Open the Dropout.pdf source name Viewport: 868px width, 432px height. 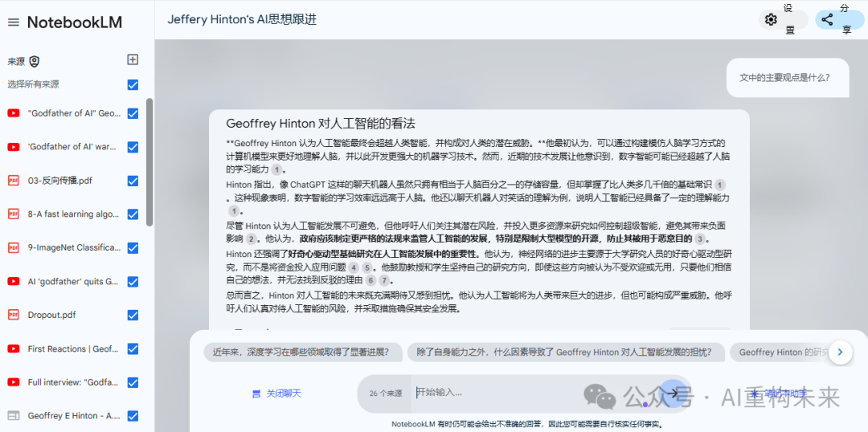tap(52, 316)
